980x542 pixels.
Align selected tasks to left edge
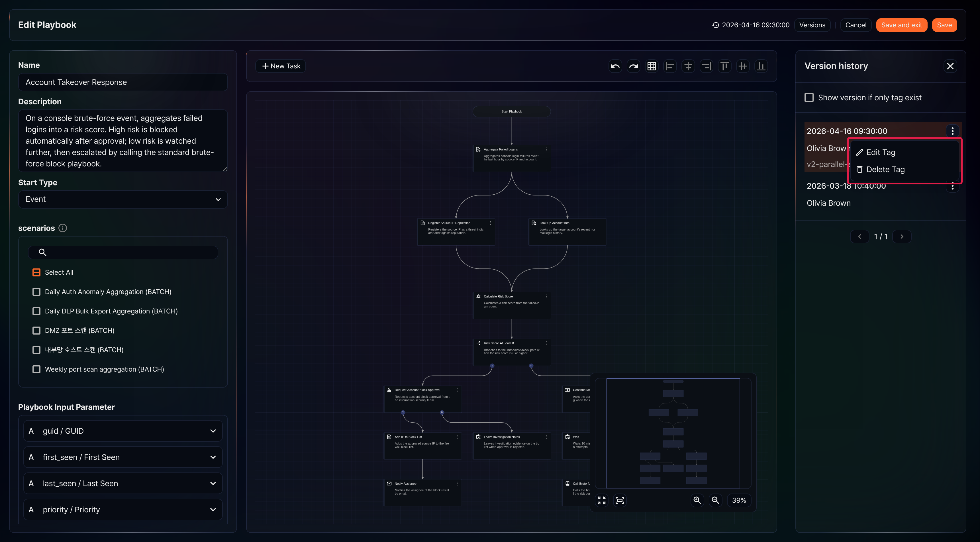670,66
